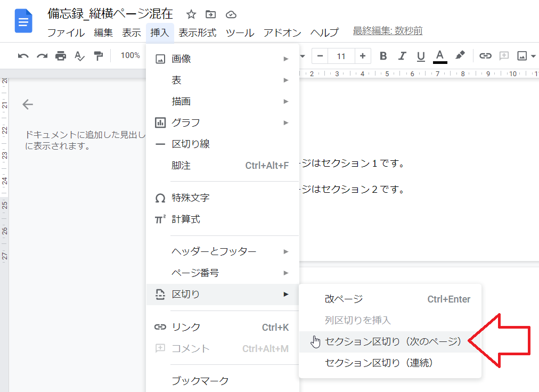539x392 pixels.
Task: Insert a 区切り線 horizontal line
Action: click(x=223, y=144)
